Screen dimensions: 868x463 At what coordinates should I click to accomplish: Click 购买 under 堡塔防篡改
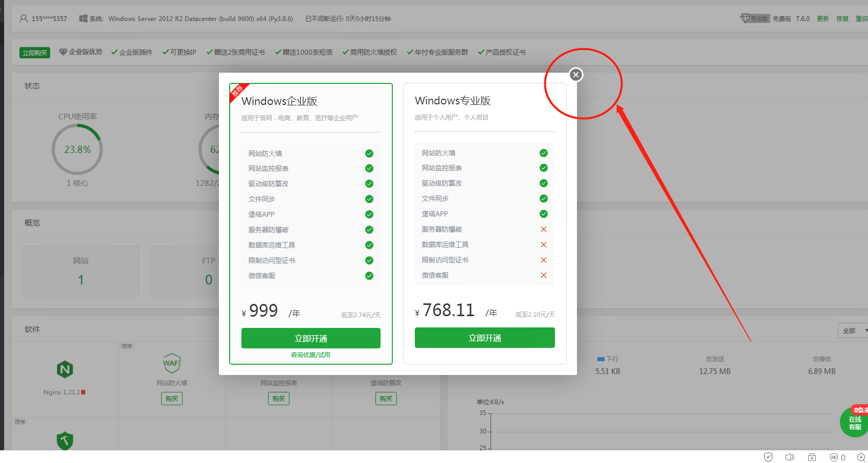[x=386, y=399]
